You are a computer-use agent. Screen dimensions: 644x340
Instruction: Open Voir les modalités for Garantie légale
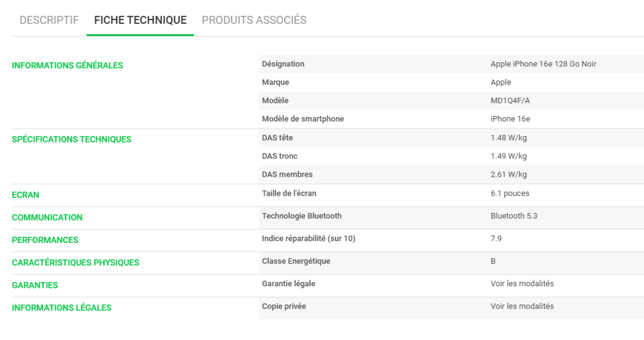pos(522,283)
